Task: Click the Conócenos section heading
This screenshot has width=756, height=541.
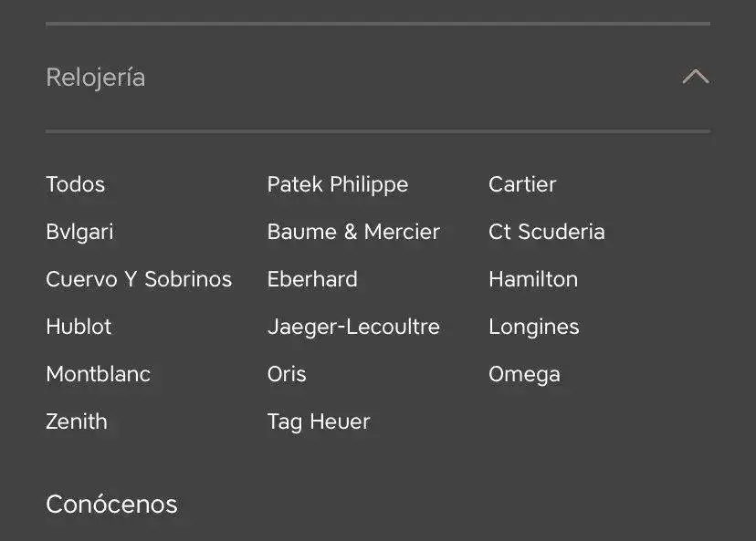Action: pos(111,505)
